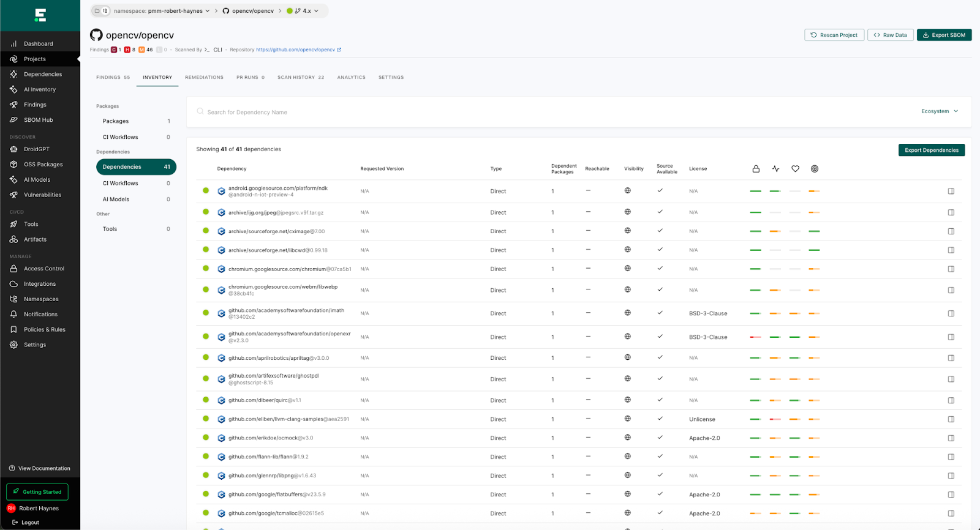Sort by the License column header
The image size is (980, 530).
coord(698,169)
